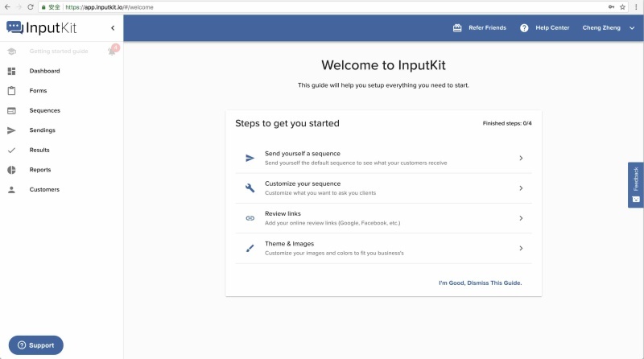
Task: Click the Help Center question mark icon
Action: click(524, 28)
